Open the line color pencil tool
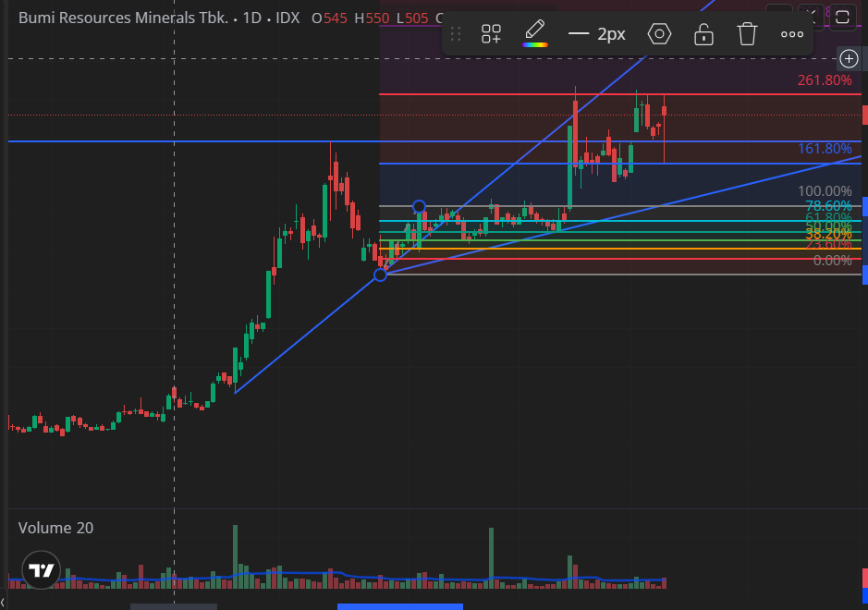The height and width of the screenshot is (610, 868). coord(534,34)
